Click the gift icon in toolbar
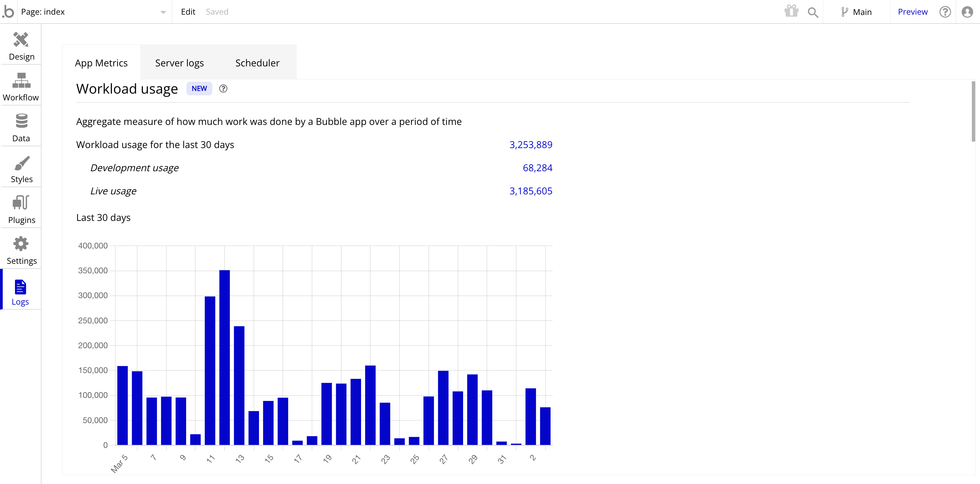Image resolution: width=980 pixels, height=484 pixels. 790,11
